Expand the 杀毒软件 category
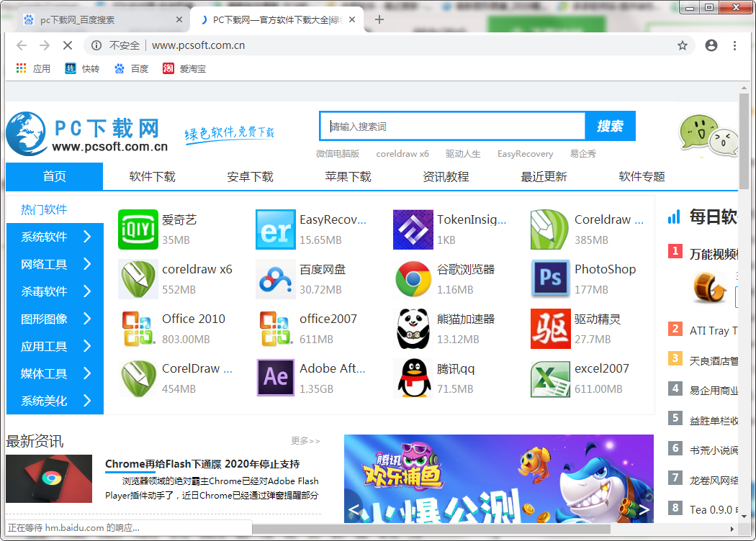This screenshot has height=541, width=756. click(x=55, y=291)
